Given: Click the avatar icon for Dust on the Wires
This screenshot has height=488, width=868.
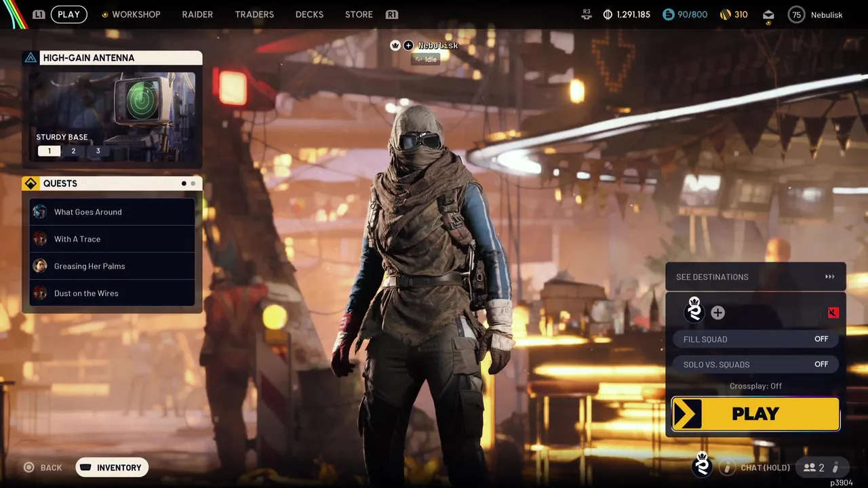Looking at the screenshot, I should coord(40,293).
